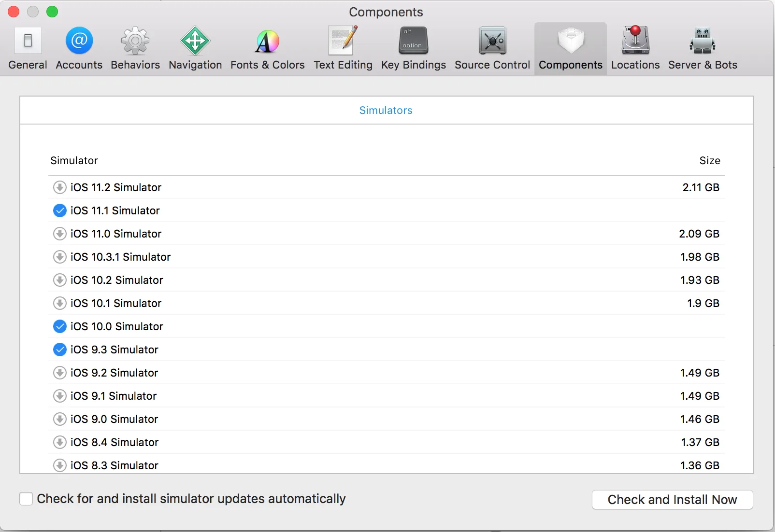Click the 1.98 GB size value

(700, 257)
